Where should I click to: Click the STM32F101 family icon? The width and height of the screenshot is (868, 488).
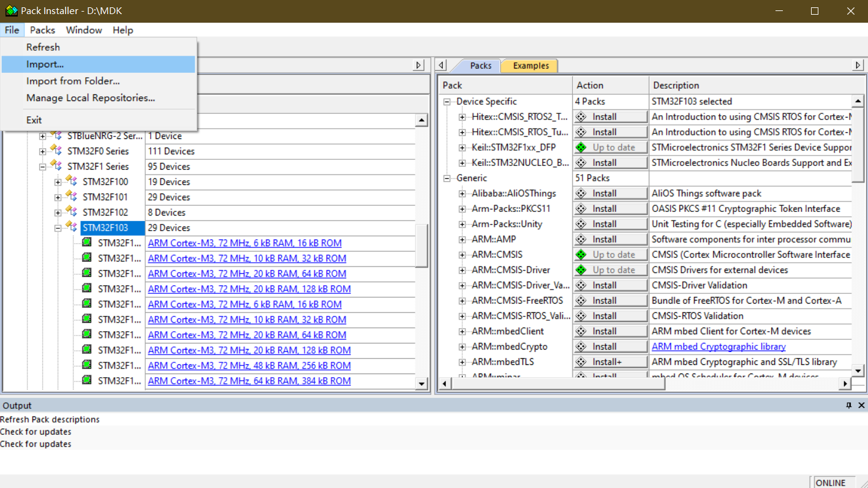point(72,197)
